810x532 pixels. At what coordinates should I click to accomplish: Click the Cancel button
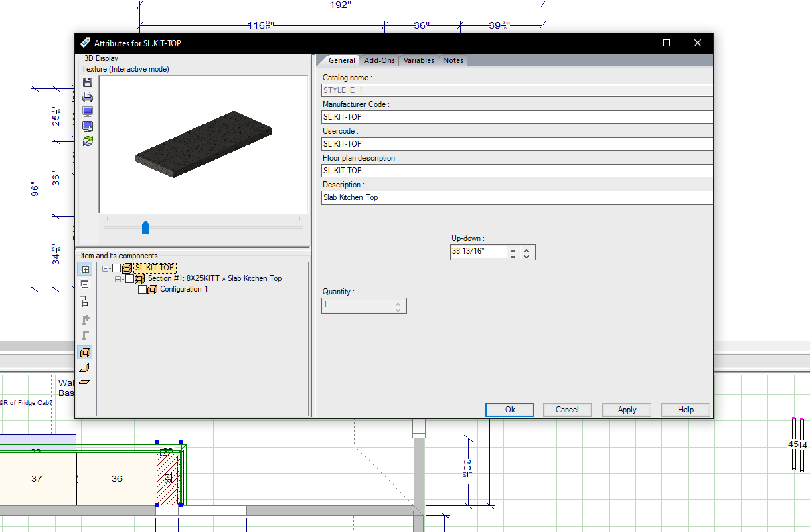click(x=567, y=410)
